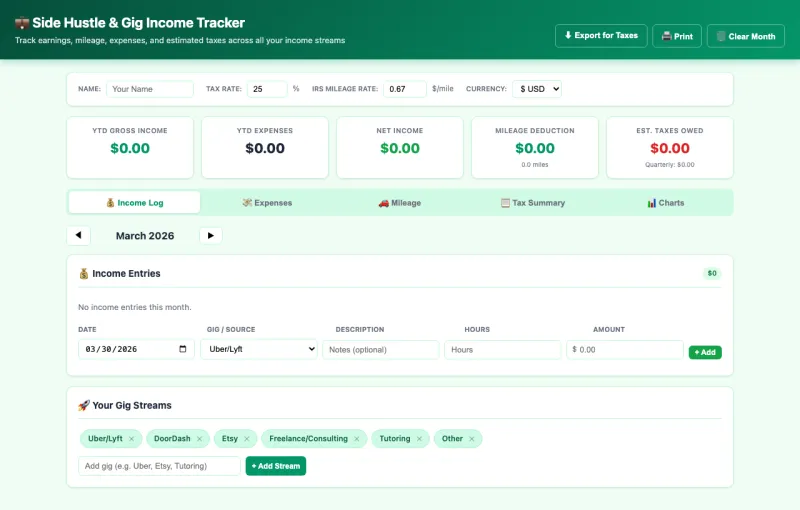The width and height of the screenshot is (800, 510).
Task: Click Export for Taxes button
Action: (x=601, y=36)
